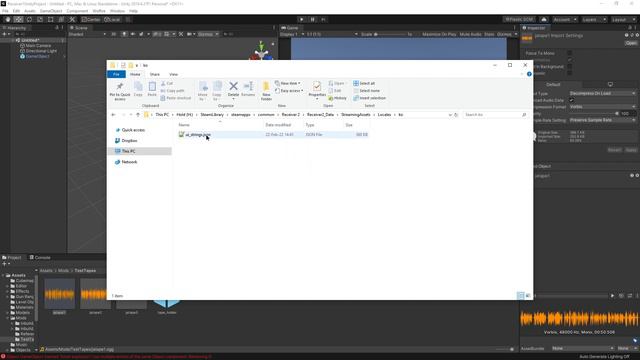This screenshot has width=640, height=360.
Task: Click Select all in Explorer ribbon
Action: (x=364, y=83)
